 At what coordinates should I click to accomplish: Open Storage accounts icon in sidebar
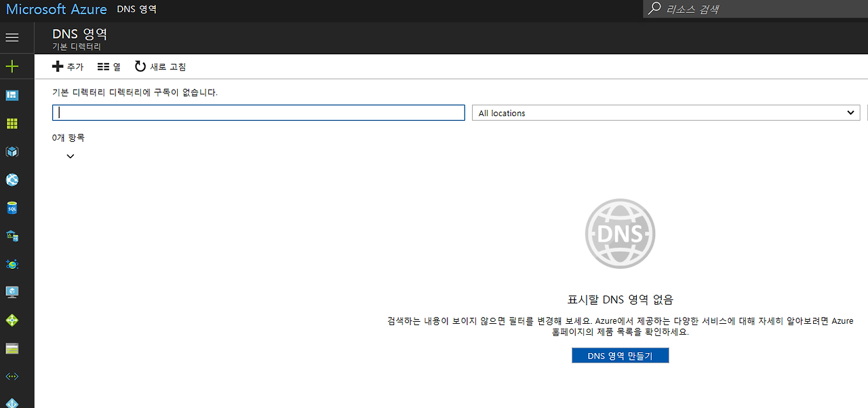(12, 348)
